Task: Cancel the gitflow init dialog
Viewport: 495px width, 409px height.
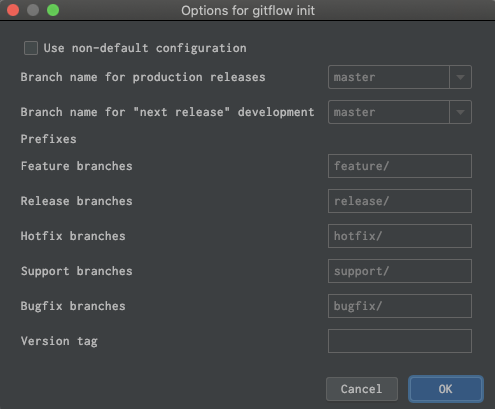Action: [362, 389]
